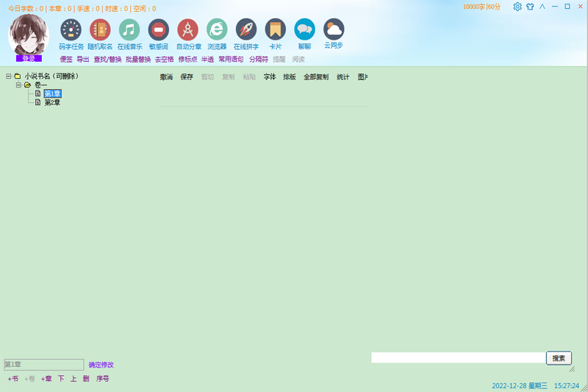The height and width of the screenshot is (392, 588).
Task: Click the chapter name field showing 第1章
Action: click(x=44, y=365)
